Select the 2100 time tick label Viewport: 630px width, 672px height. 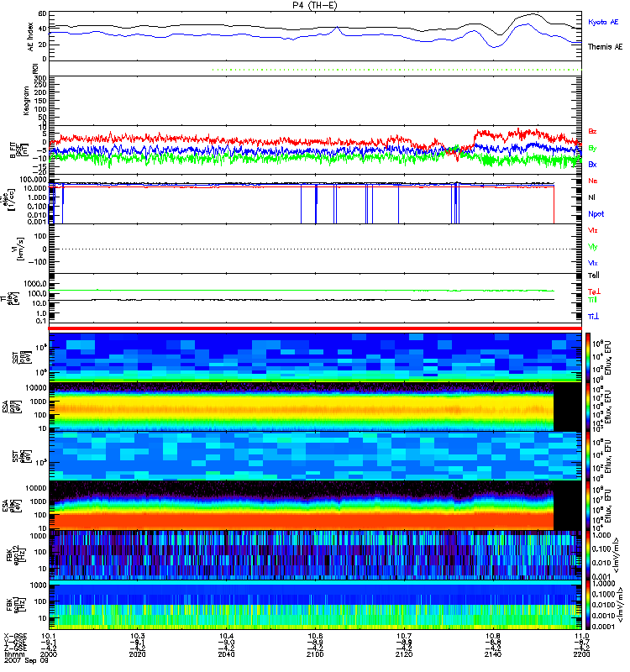pos(315,654)
